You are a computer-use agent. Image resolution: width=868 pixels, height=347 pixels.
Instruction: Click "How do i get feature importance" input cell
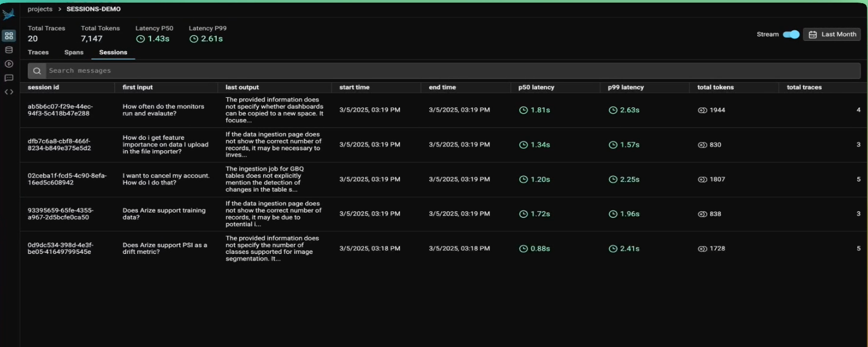[165, 144]
